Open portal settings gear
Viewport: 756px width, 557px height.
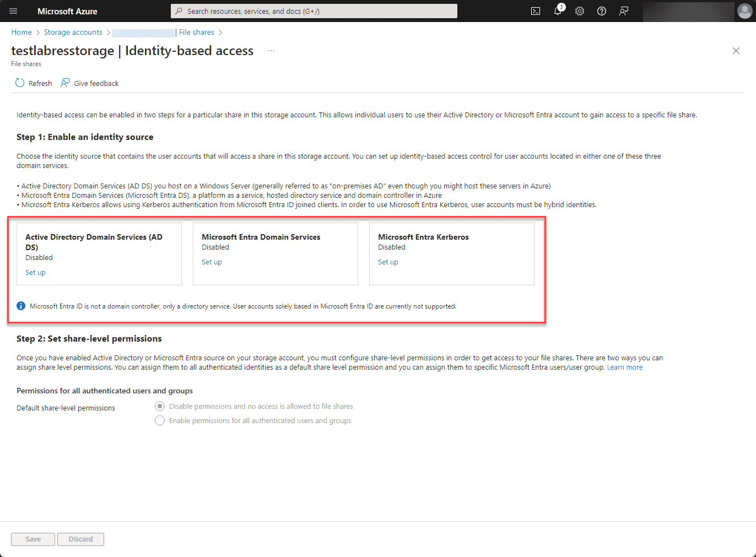(x=580, y=11)
